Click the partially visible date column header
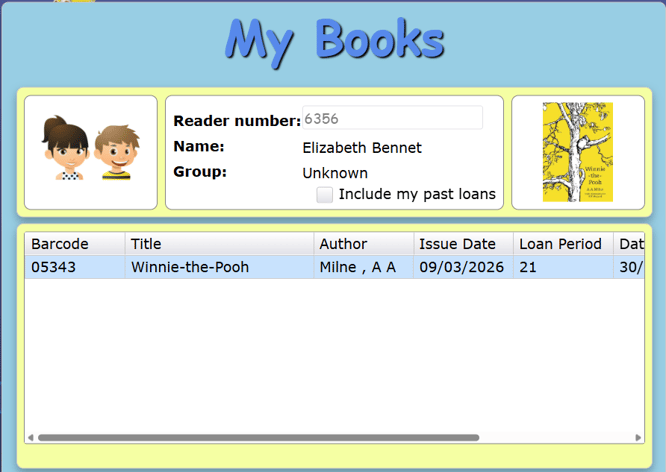 630,244
